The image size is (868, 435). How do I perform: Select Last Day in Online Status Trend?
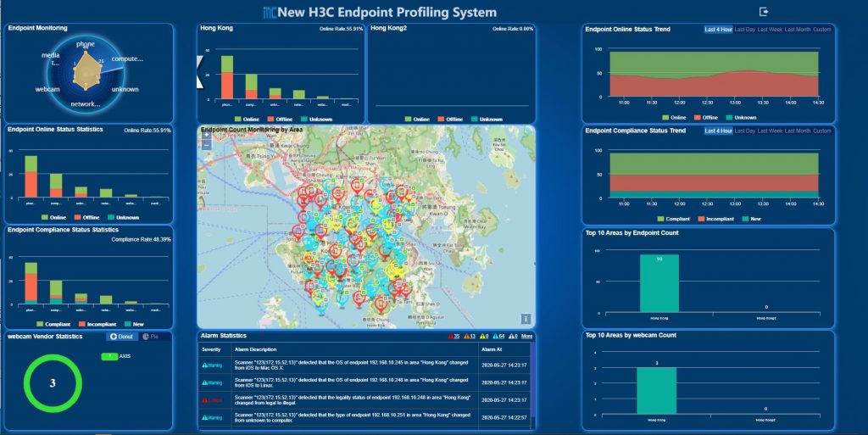click(x=745, y=30)
